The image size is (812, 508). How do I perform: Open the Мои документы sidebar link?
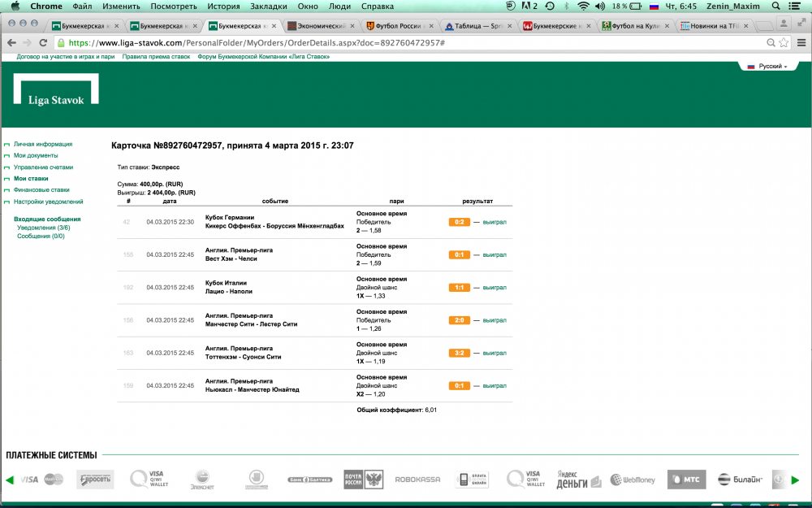36,155
